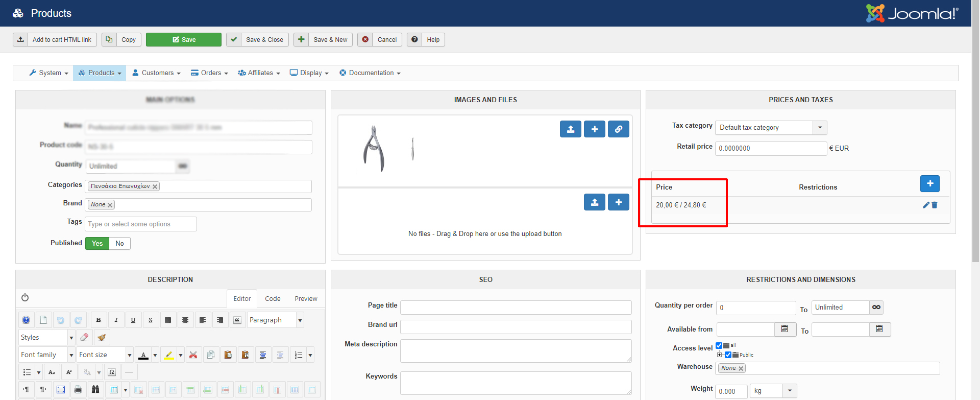Justify text fully in the editor
Image resolution: width=980 pixels, height=400 pixels.
(x=168, y=320)
